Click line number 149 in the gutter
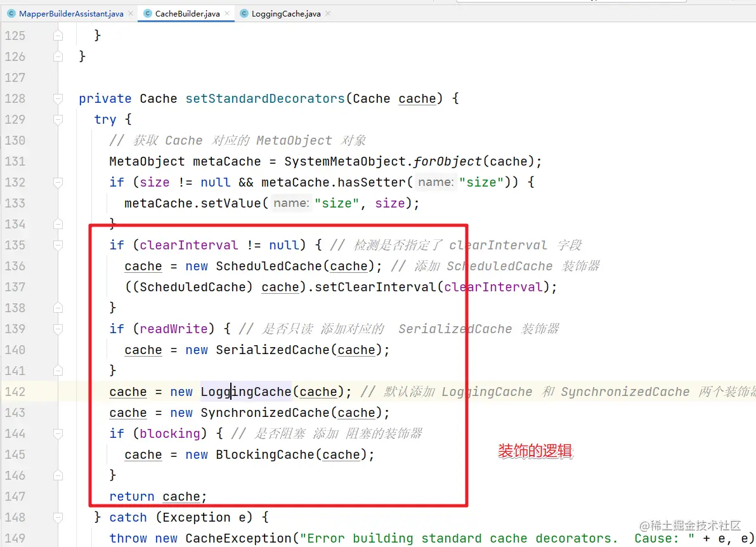756x547 pixels. tap(15, 538)
